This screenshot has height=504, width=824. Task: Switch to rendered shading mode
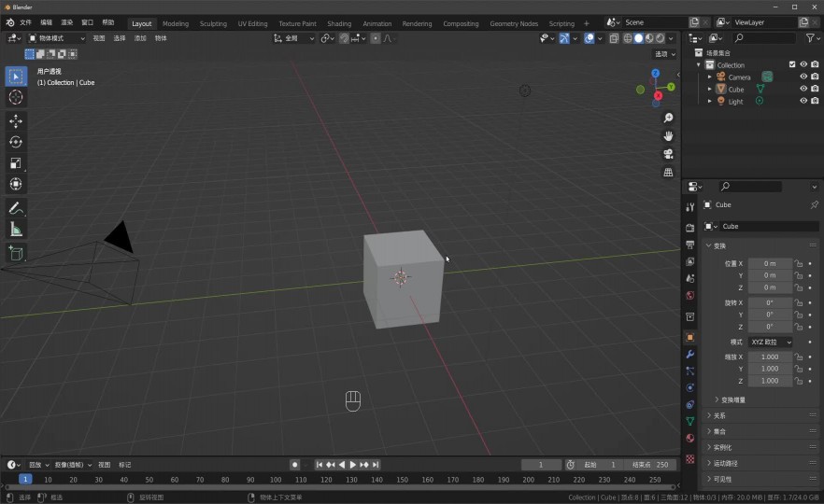coord(660,38)
